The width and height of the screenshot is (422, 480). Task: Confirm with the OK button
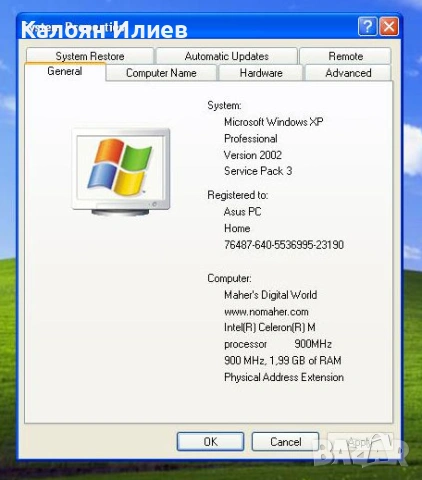pyautogui.click(x=210, y=442)
